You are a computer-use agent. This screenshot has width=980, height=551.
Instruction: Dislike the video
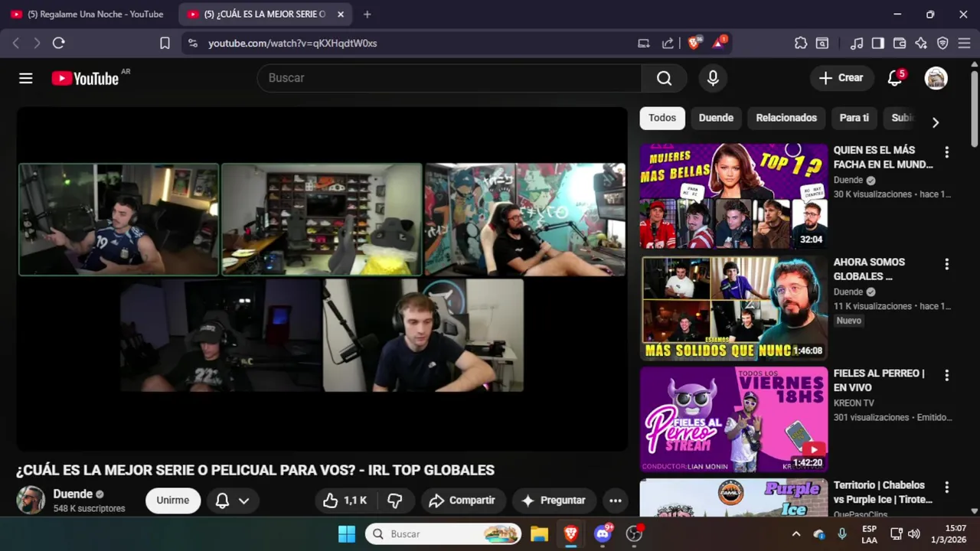tap(395, 500)
